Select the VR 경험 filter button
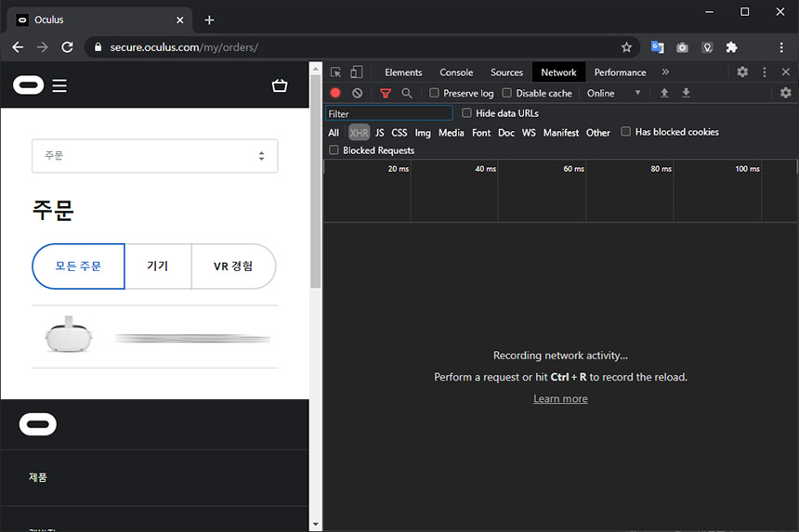This screenshot has width=799, height=532. [x=233, y=266]
